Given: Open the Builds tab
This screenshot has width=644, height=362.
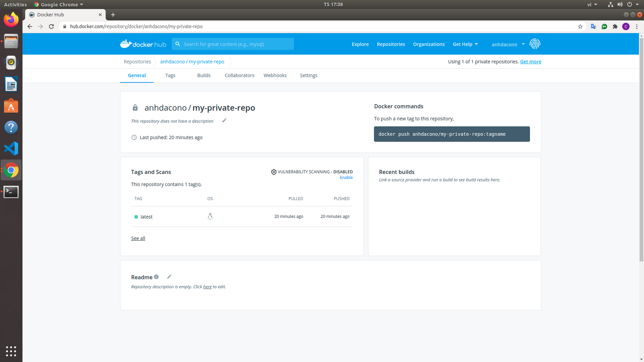Looking at the screenshot, I should 204,75.
